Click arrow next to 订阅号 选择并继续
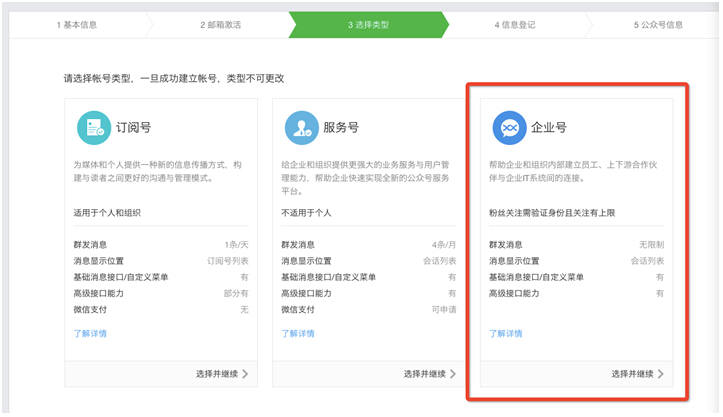 [x=245, y=374]
